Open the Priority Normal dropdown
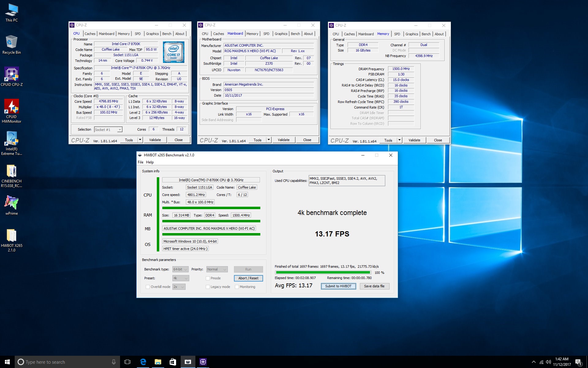The image size is (588, 368). pyautogui.click(x=217, y=269)
